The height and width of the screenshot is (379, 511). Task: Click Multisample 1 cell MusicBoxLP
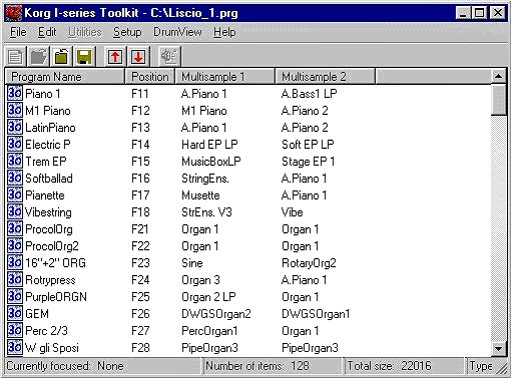211,161
